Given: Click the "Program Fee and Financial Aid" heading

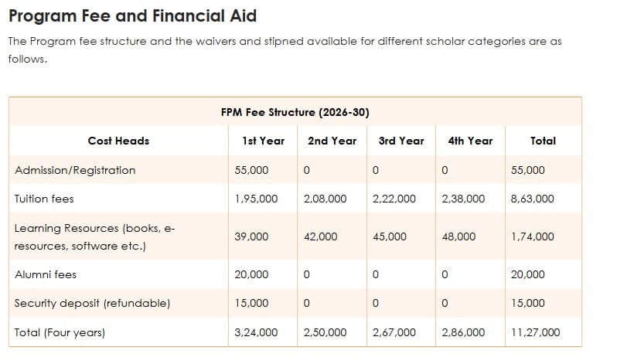Looking at the screenshot, I should [x=132, y=15].
